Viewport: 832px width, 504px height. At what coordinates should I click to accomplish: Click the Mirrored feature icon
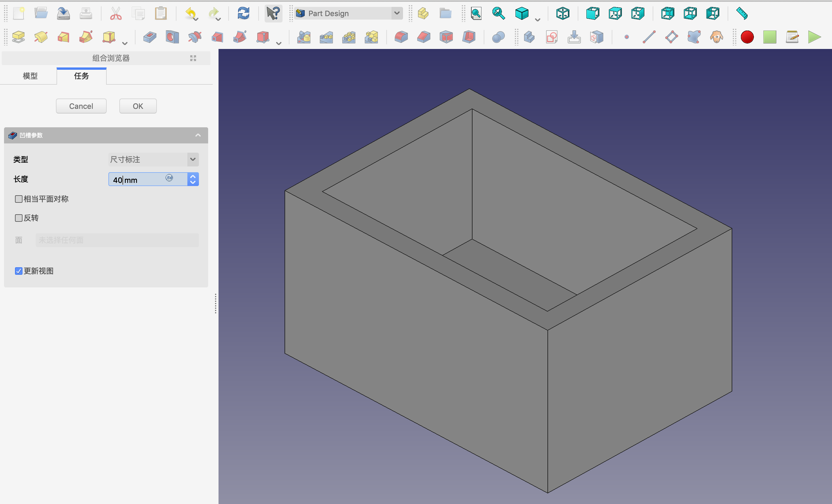tap(304, 37)
